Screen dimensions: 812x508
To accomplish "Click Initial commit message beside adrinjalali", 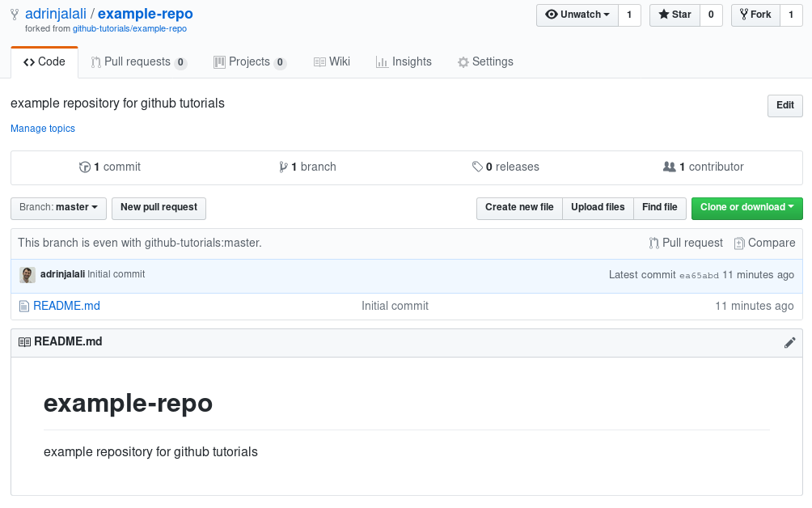I will coord(116,274).
